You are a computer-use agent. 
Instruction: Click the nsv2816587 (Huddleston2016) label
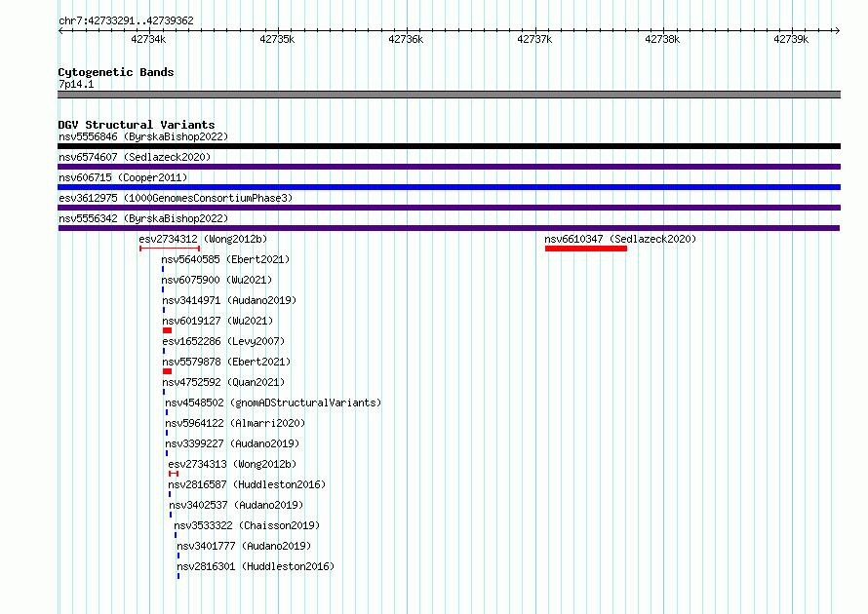click(x=247, y=484)
